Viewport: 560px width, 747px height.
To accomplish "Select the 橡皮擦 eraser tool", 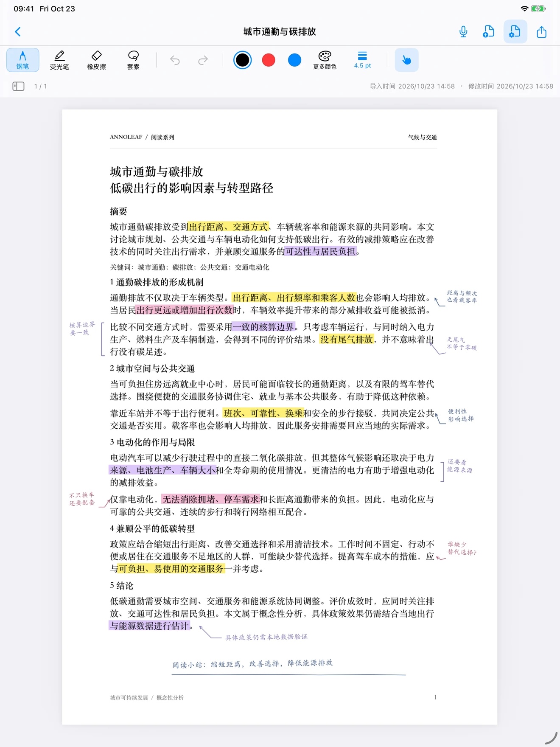I will point(96,60).
